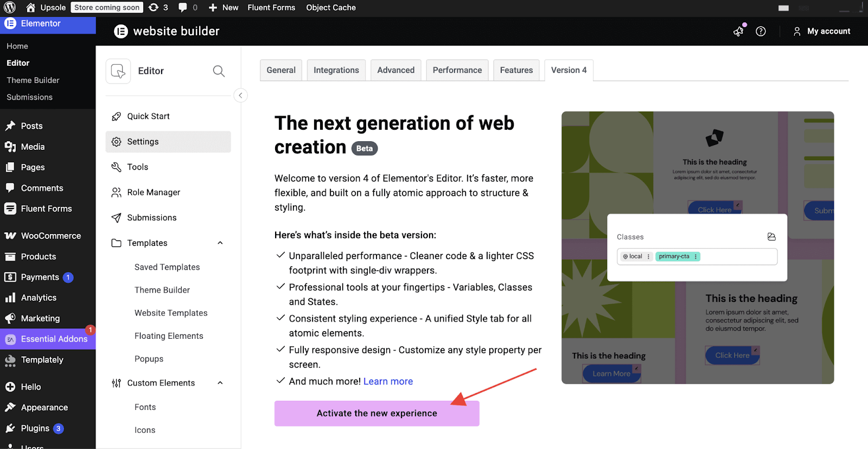The width and height of the screenshot is (868, 449).
Task: Go to Elementor Home submenu
Action: coord(17,46)
